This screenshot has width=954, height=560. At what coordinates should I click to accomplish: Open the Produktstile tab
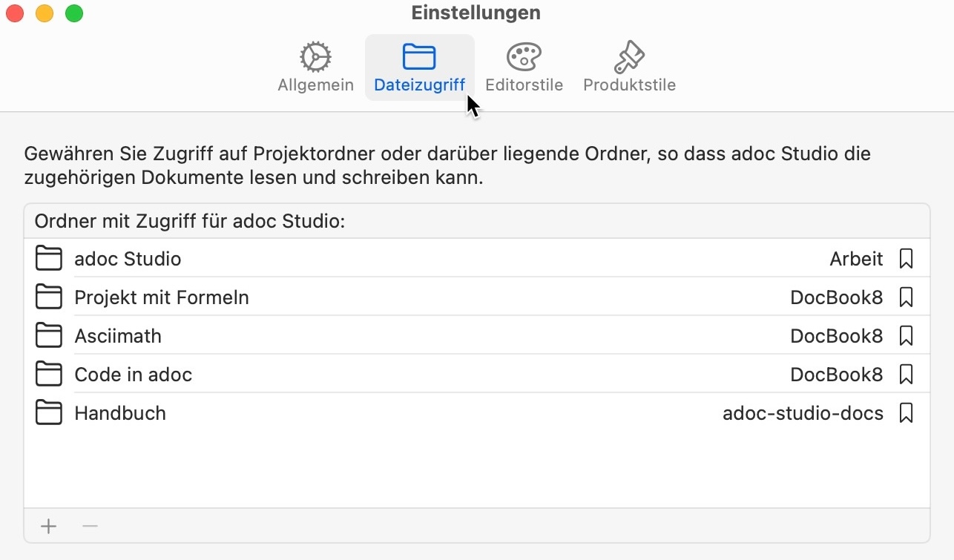[629, 67]
